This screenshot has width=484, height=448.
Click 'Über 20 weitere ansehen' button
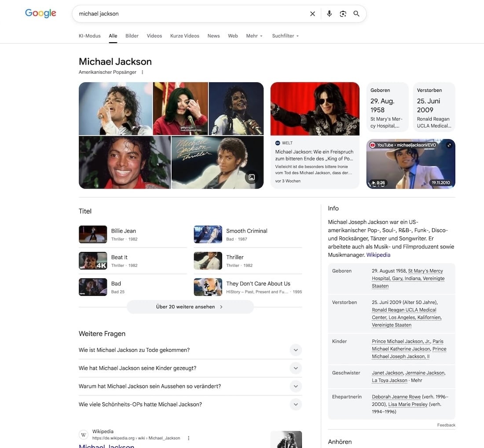pyautogui.click(x=190, y=307)
